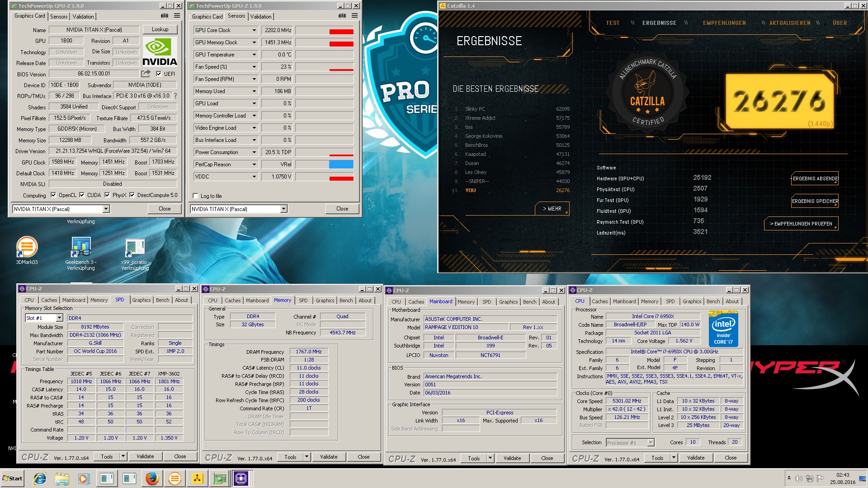
Task: Open the 3DMark03 desktop shortcut
Action: 27,250
